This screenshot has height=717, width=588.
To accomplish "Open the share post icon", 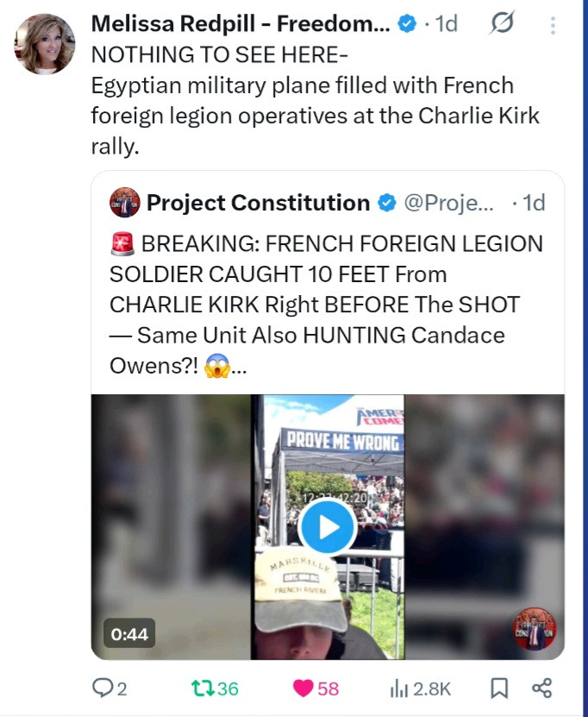I will point(541,688).
